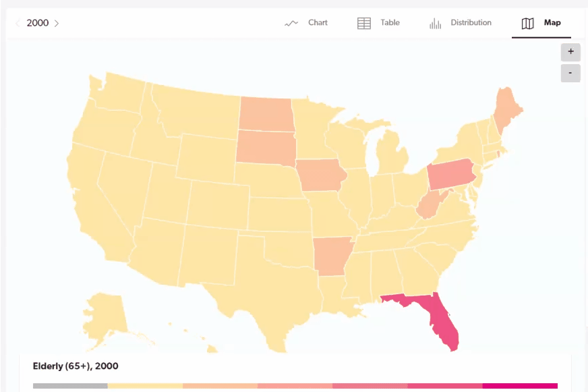Zoom out with the minus button
Image resolution: width=588 pixels, height=392 pixels.
[x=570, y=73]
